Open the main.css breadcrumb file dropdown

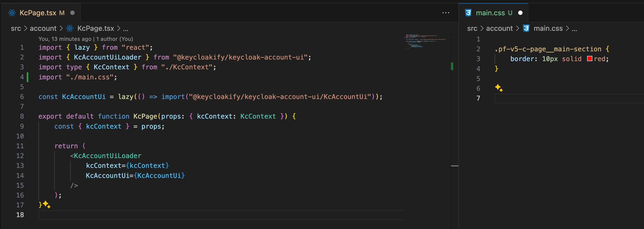pos(548,28)
